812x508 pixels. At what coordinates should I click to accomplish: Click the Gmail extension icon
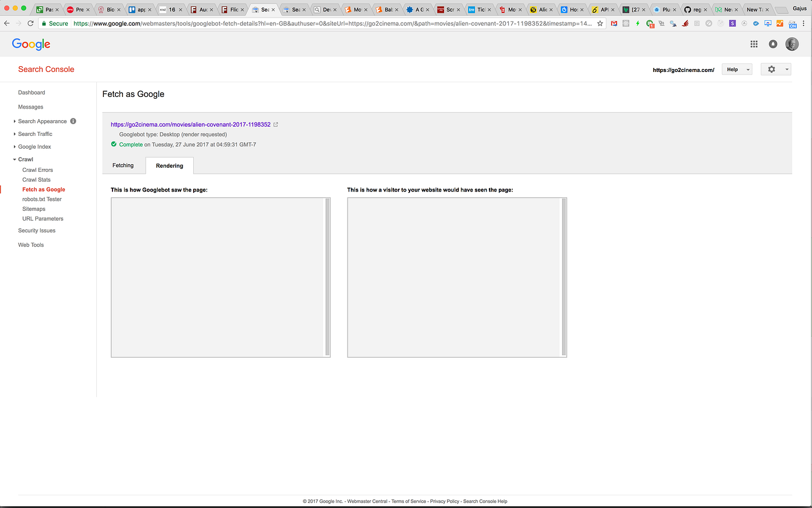tap(614, 23)
